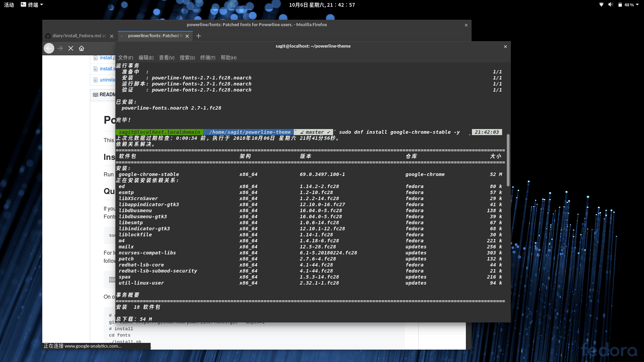Viewport: 644px width, 362px height.
Task: Click 活动 activities button
Action: pos(9,5)
